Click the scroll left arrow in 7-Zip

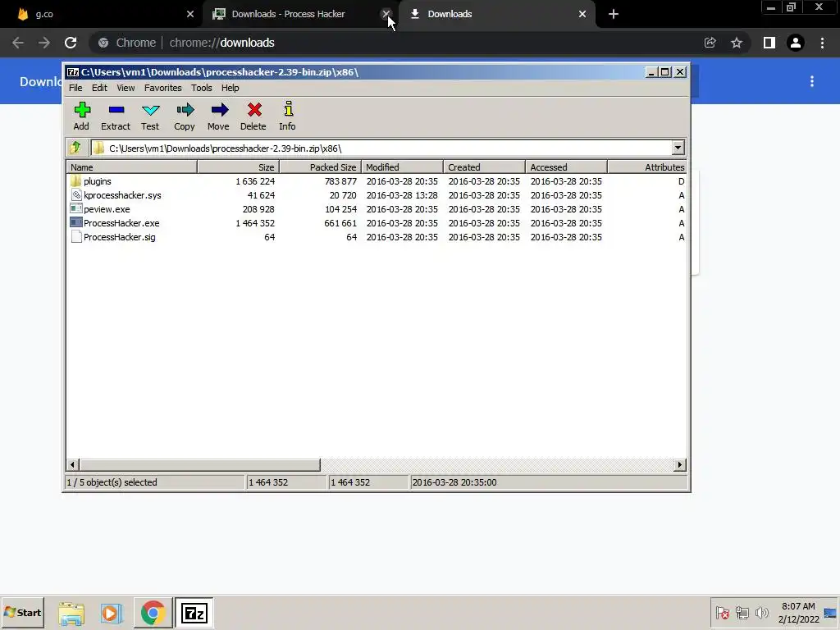[x=73, y=464]
